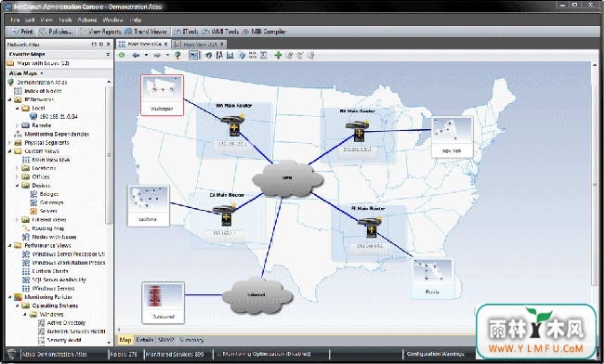Switch to the first Main View USA tab

(x=144, y=45)
